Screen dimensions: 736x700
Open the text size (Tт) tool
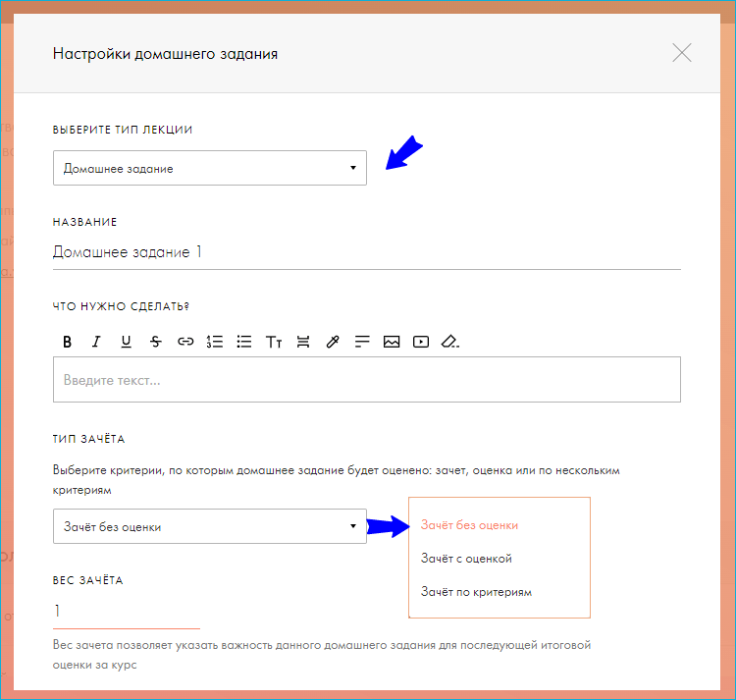click(274, 342)
